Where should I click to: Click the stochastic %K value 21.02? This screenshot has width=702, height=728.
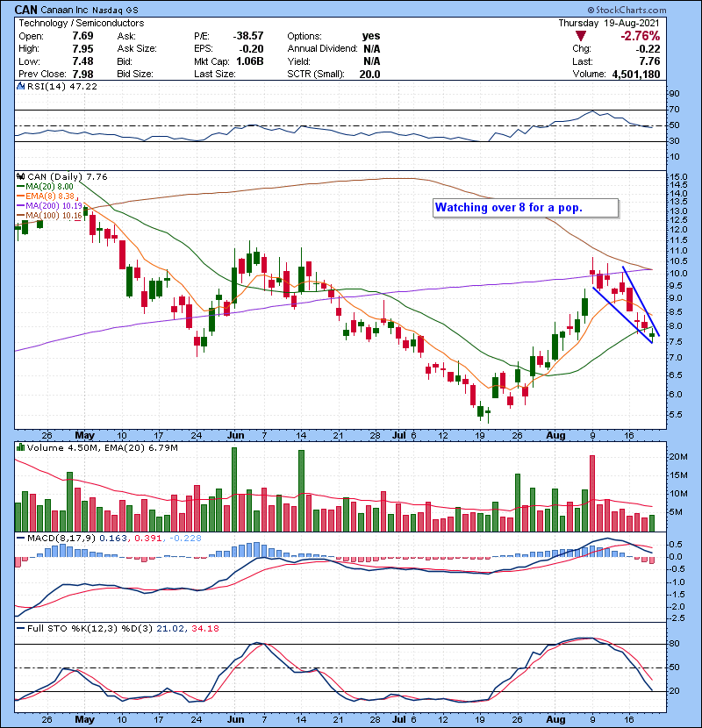click(170, 629)
